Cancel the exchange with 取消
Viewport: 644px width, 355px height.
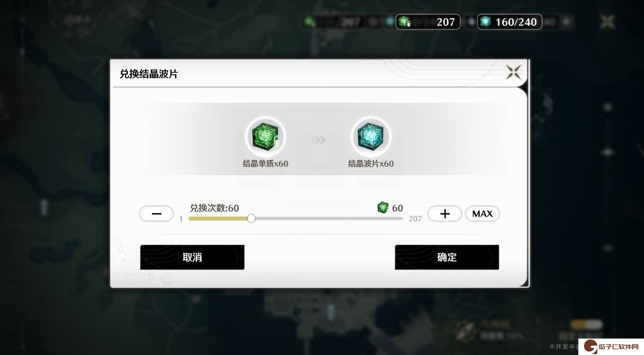(192, 257)
